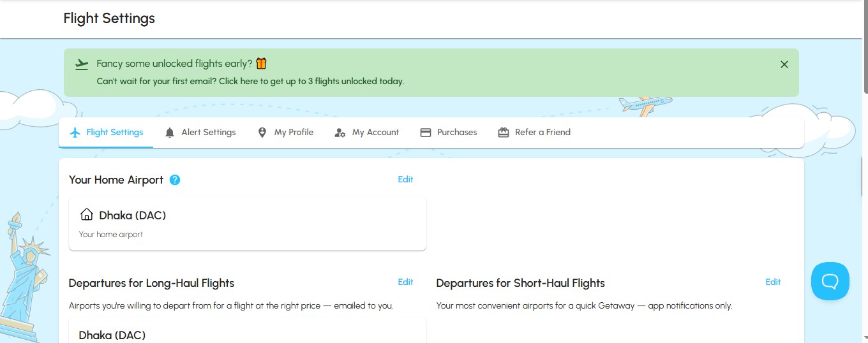The width and height of the screenshot is (868, 343).
Task: Dismiss the green unlocked flights banner
Action: (784, 64)
